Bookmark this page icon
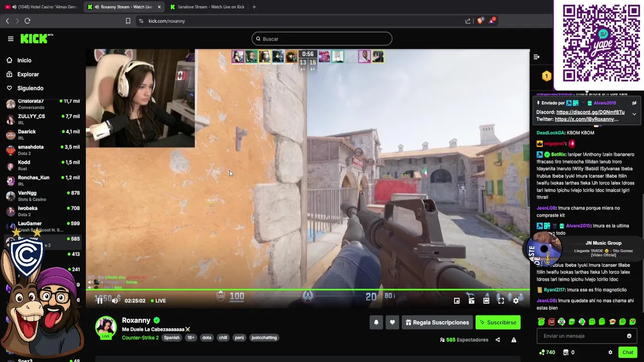Screen dimensions: 644x362 pyautogui.click(x=128, y=21)
